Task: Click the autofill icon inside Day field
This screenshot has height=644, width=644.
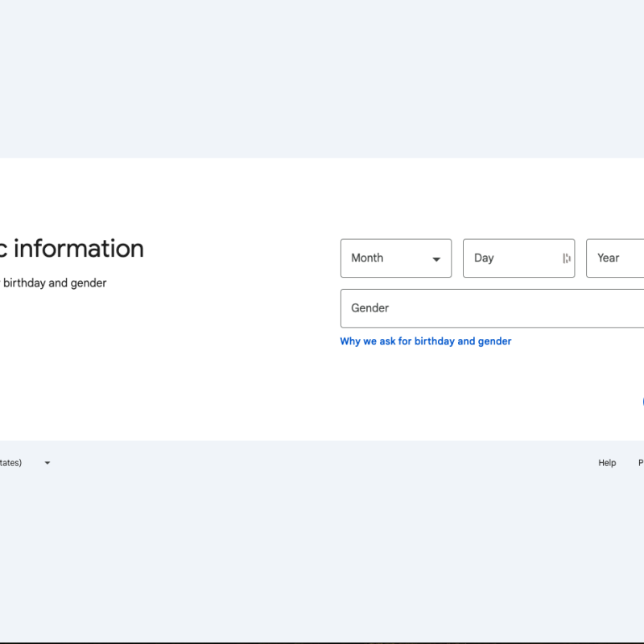Action: tap(567, 258)
